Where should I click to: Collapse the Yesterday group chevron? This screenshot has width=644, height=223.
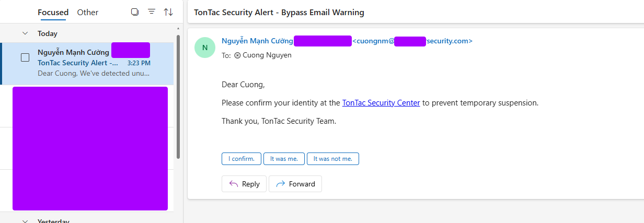tap(25, 221)
